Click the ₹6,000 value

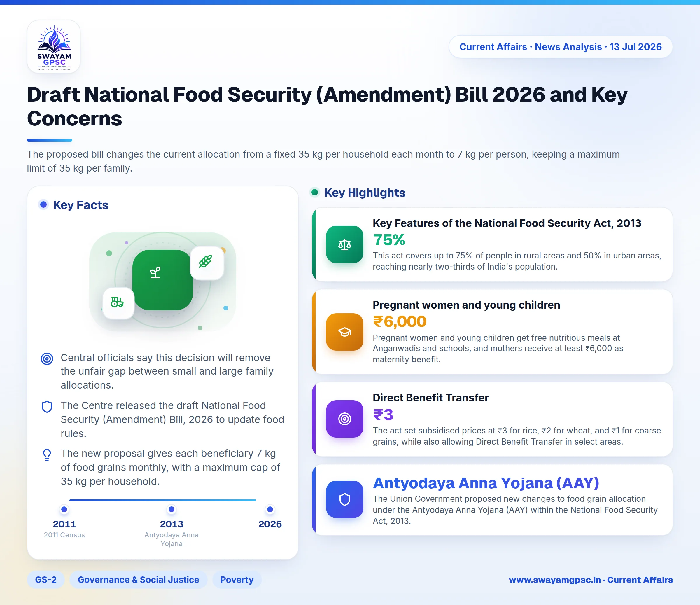click(400, 321)
